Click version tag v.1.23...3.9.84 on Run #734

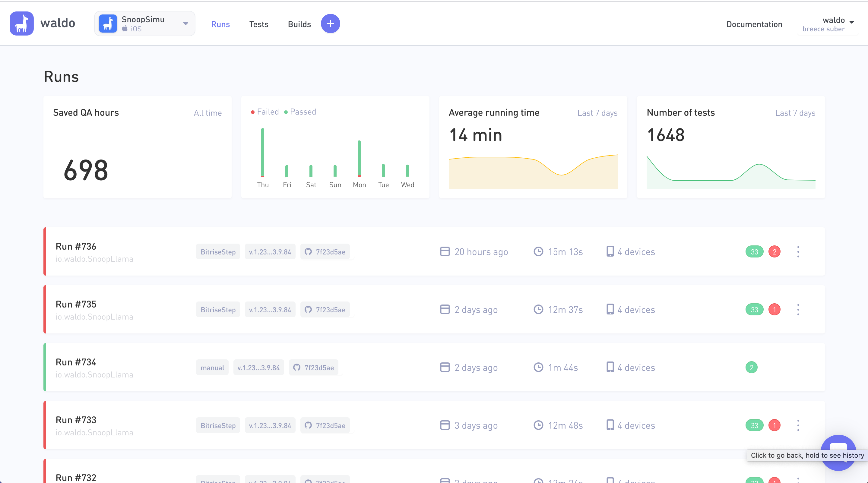click(258, 368)
